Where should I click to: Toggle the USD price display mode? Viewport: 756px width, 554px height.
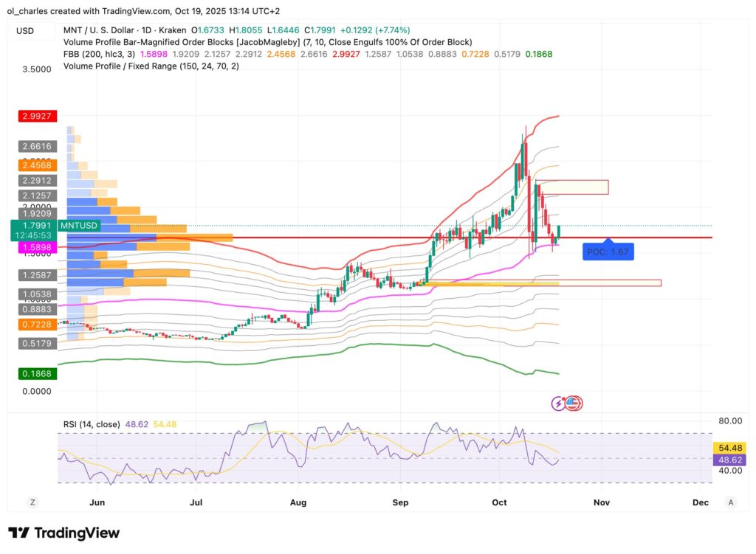point(25,30)
